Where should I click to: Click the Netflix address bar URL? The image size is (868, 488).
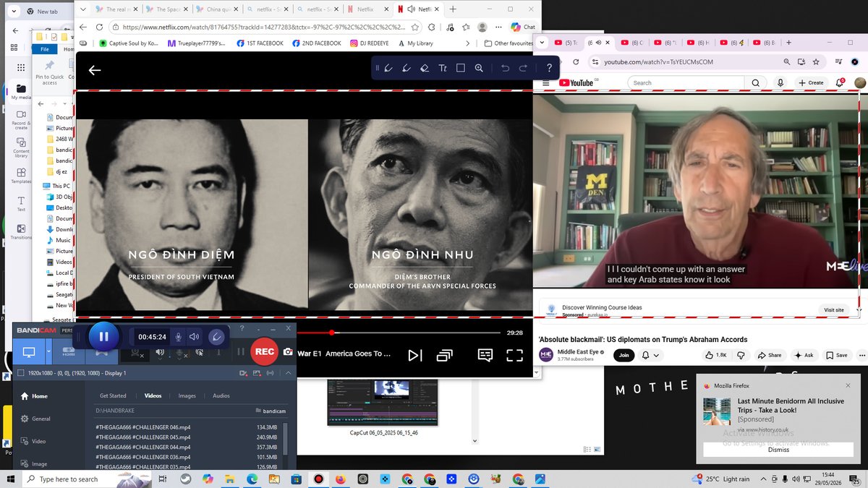[x=264, y=27]
